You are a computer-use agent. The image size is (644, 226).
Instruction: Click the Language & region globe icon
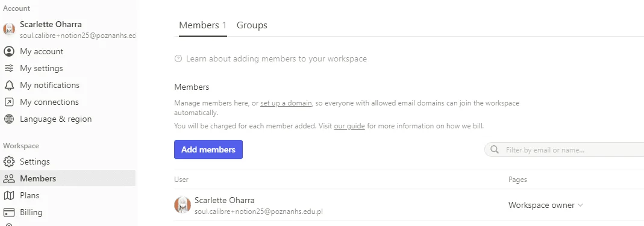point(8,119)
